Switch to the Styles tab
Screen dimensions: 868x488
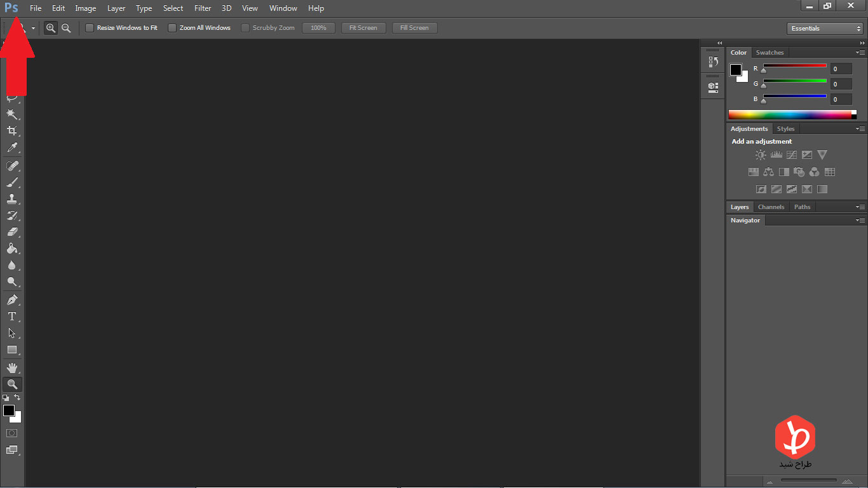[x=786, y=128]
